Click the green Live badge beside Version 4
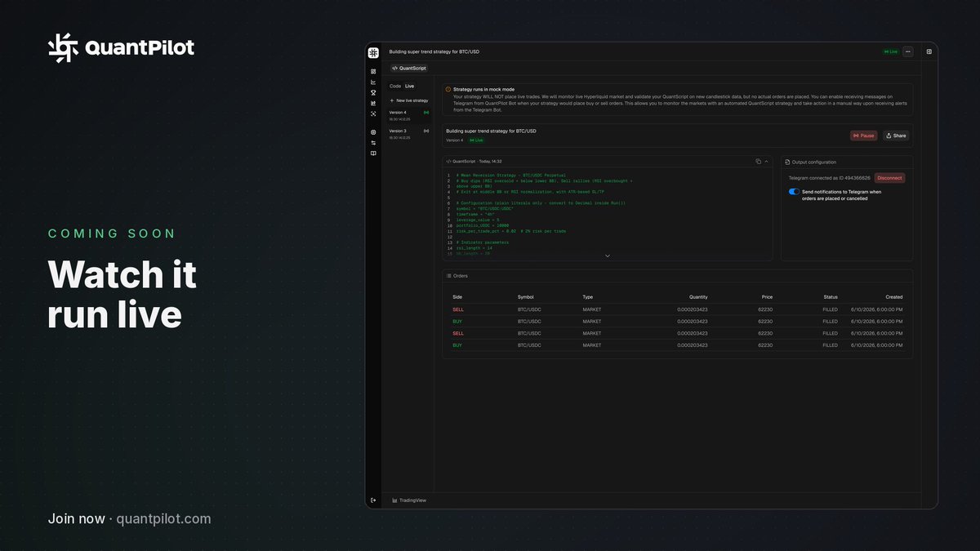Screen dimensions: 980x551 click(475, 140)
